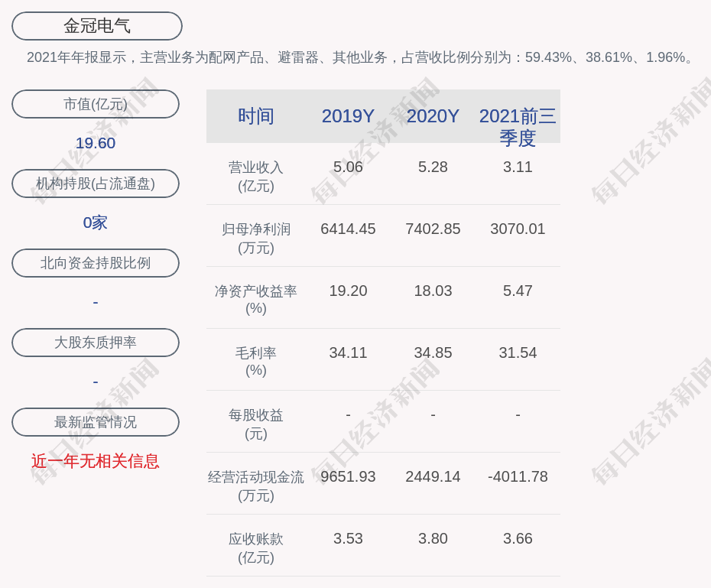Select the 2019Y column header
The height and width of the screenshot is (588, 711).
348,116
